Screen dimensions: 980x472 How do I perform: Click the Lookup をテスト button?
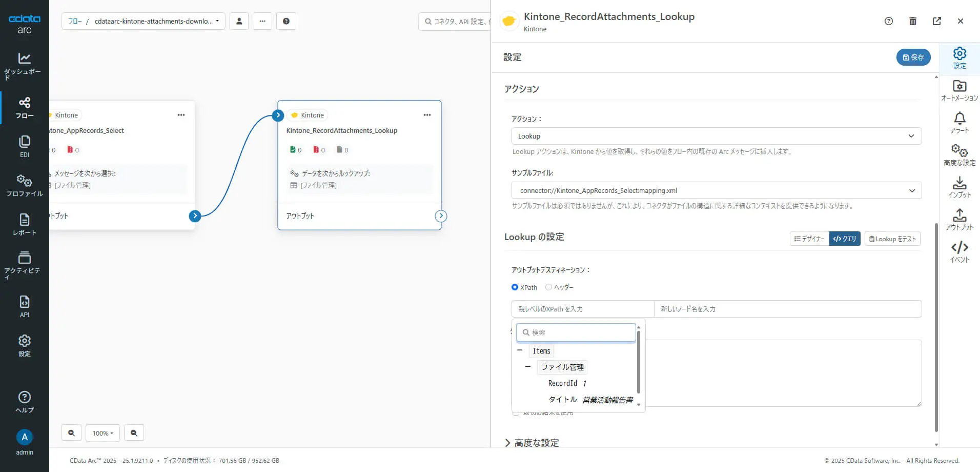(x=892, y=239)
